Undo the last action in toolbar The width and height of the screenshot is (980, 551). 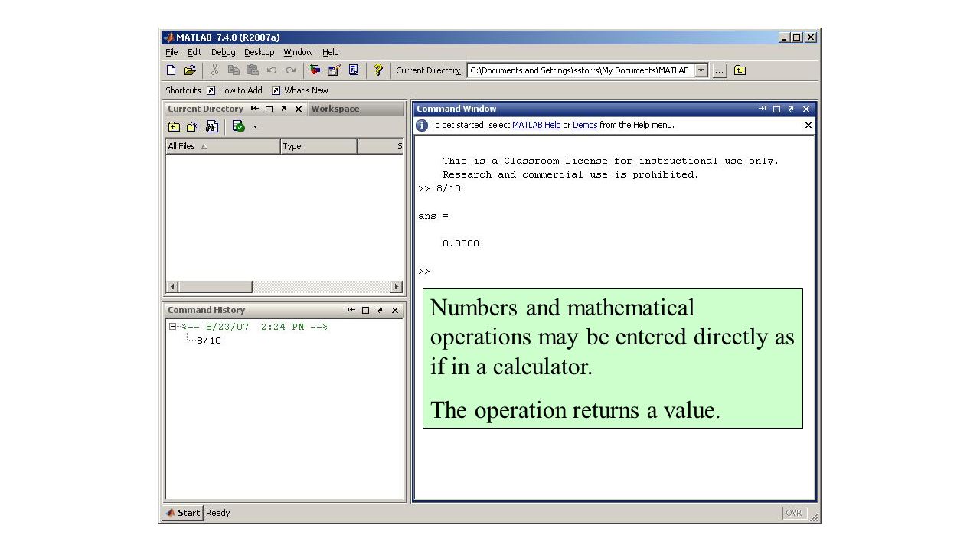click(x=272, y=70)
